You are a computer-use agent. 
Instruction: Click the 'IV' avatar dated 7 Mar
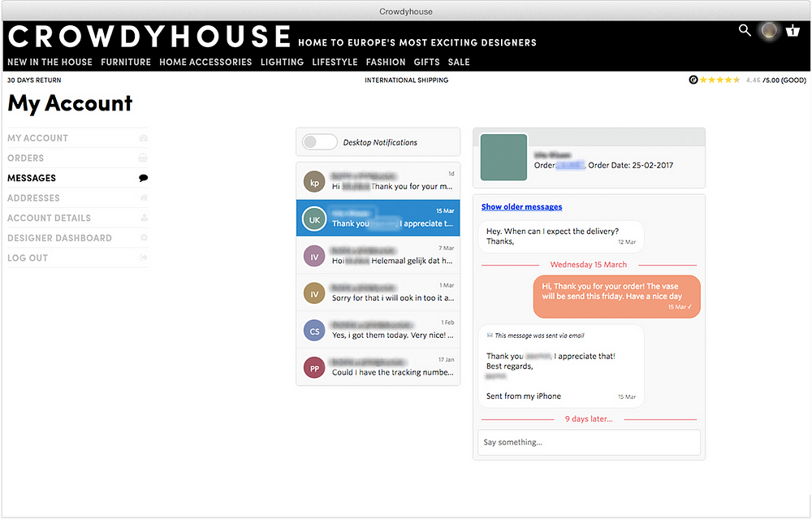pyautogui.click(x=314, y=257)
